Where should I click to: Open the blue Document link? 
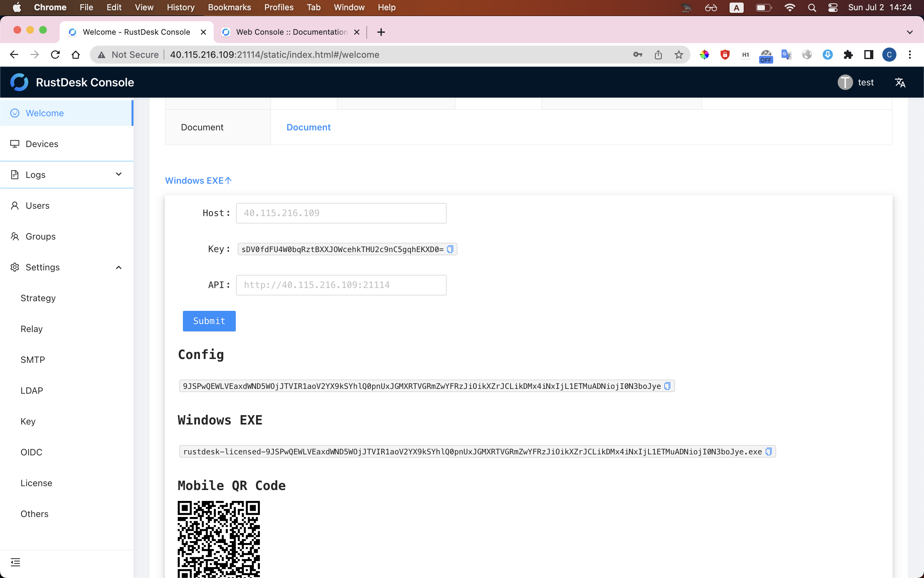pyautogui.click(x=309, y=127)
